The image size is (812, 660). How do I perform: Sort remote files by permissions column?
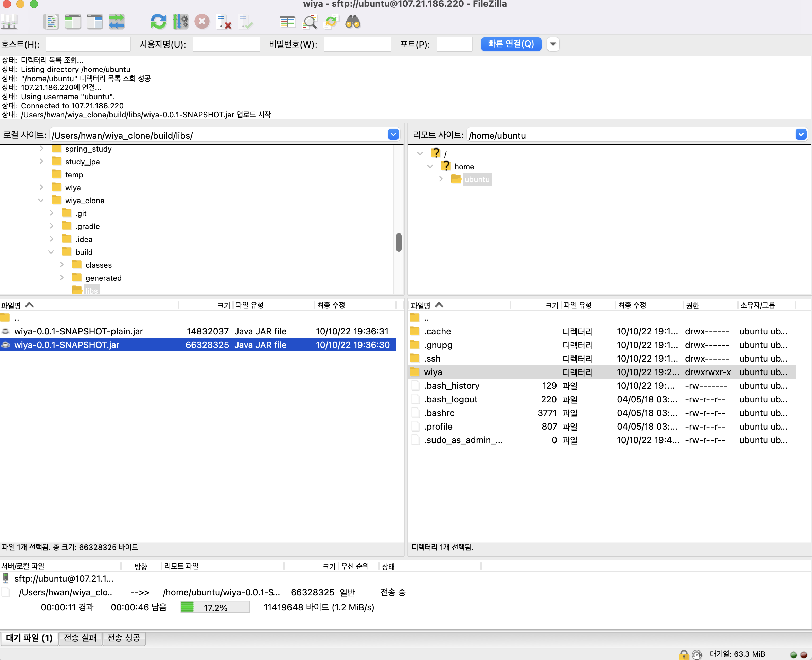click(x=710, y=305)
